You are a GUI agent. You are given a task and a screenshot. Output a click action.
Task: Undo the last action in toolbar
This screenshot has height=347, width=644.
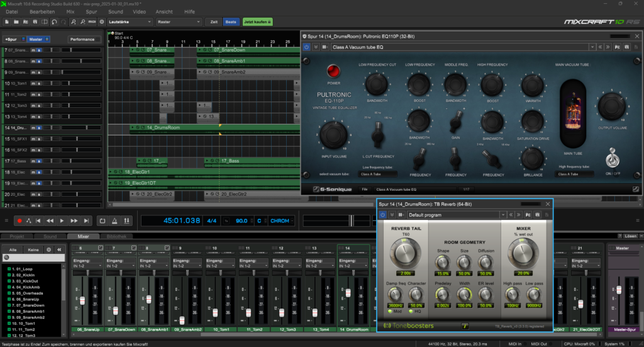[54, 22]
